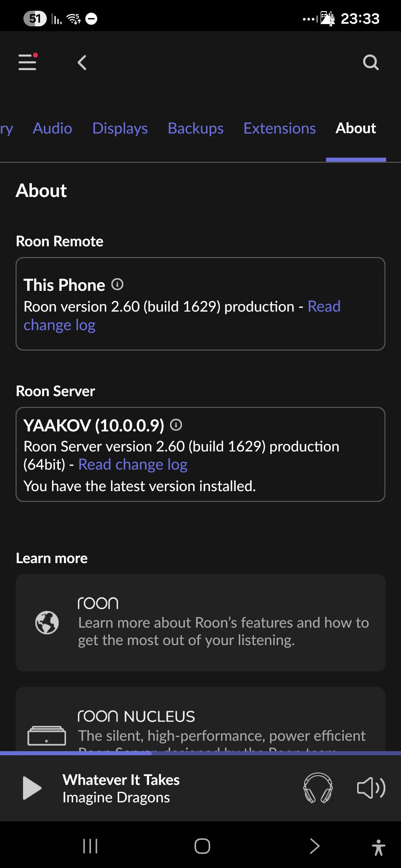The image size is (401, 868).
Task: Tap the Android home button
Action: 202,846
